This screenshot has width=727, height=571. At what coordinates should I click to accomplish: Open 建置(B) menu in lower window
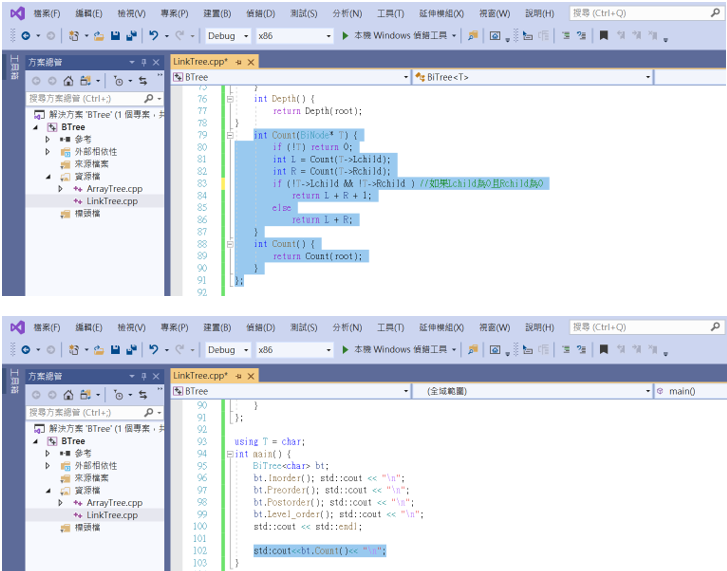(217, 328)
